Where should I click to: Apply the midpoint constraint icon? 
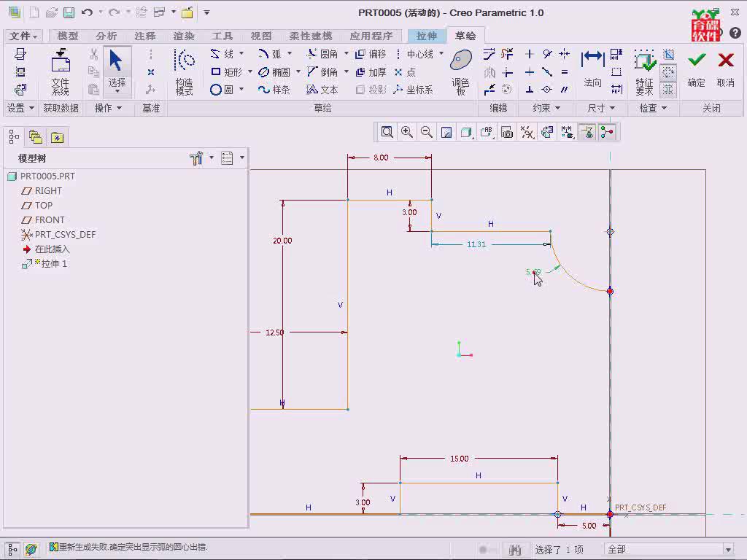pyautogui.click(x=547, y=72)
